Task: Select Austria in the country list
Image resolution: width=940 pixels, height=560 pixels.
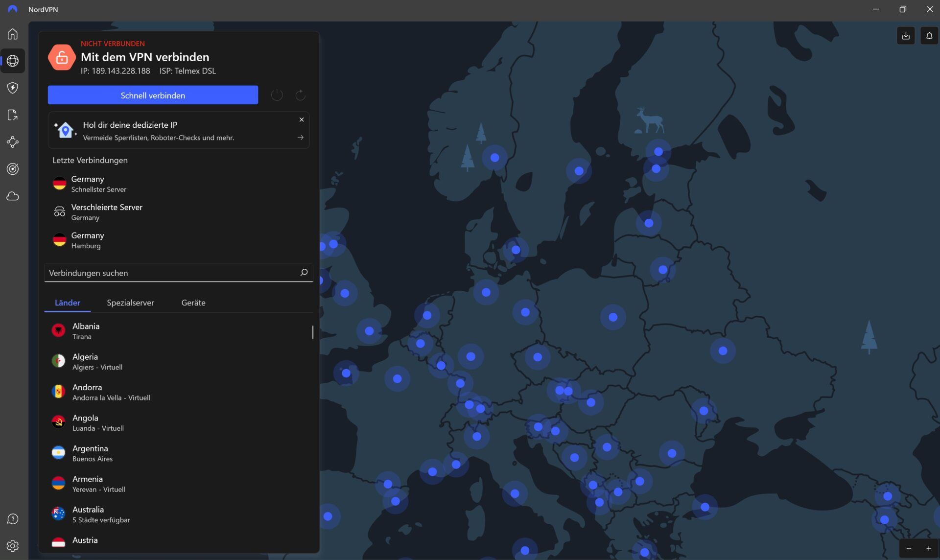Action: (179, 541)
